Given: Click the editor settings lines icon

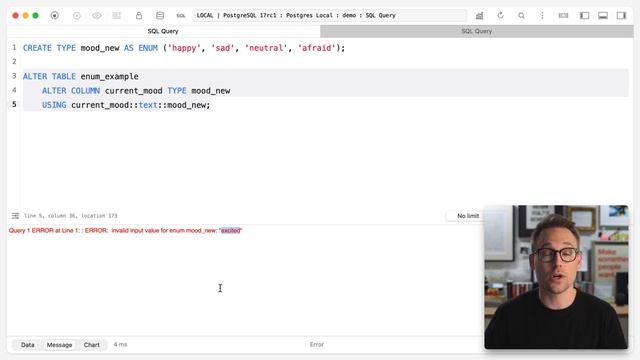Looking at the screenshot, I should (x=16, y=216).
